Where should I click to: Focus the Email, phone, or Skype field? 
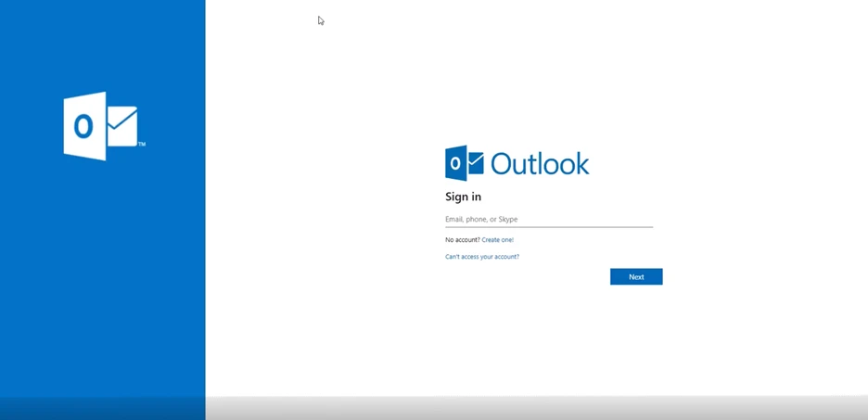[x=549, y=219]
